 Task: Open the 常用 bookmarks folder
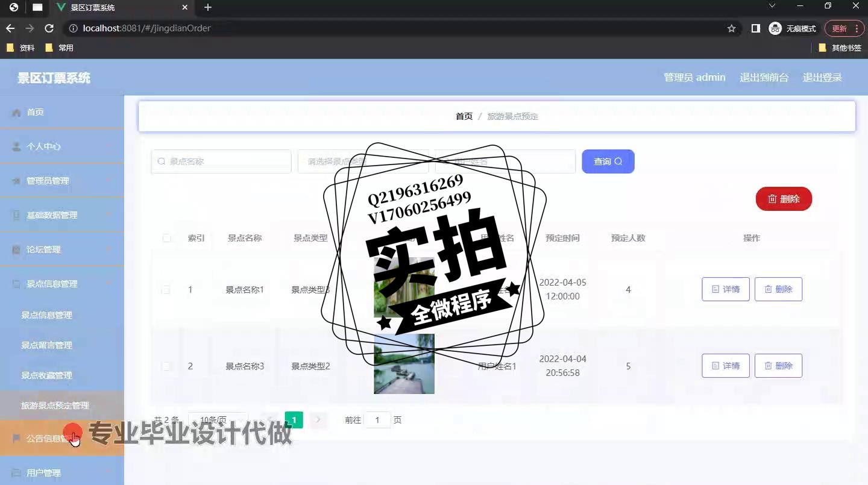(x=59, y=48)
